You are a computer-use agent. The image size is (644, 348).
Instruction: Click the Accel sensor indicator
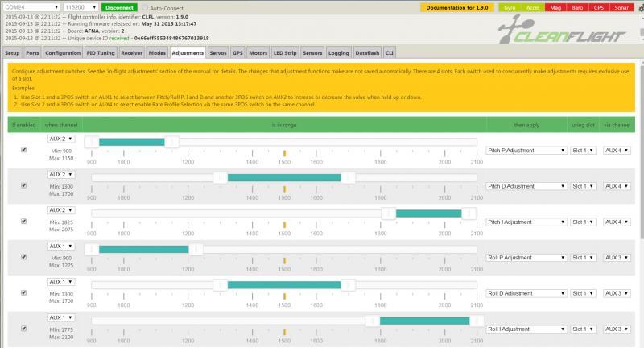(x=532, y=7)
